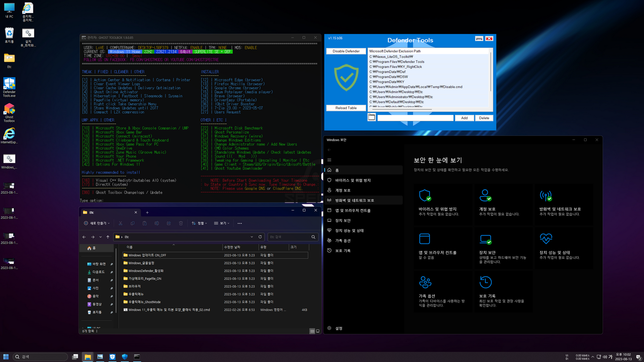Open Family options sidebar item
Screen dimensions: 644x362
click(364, 241)
